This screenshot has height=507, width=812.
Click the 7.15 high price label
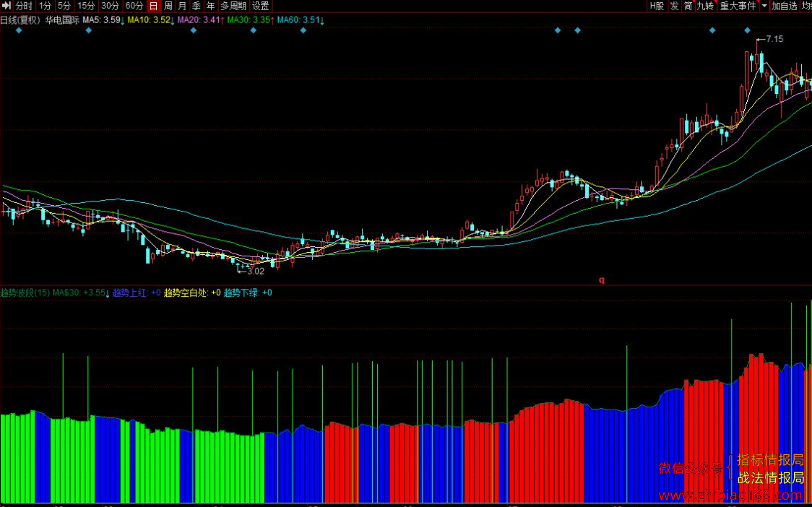click(774, 39)
